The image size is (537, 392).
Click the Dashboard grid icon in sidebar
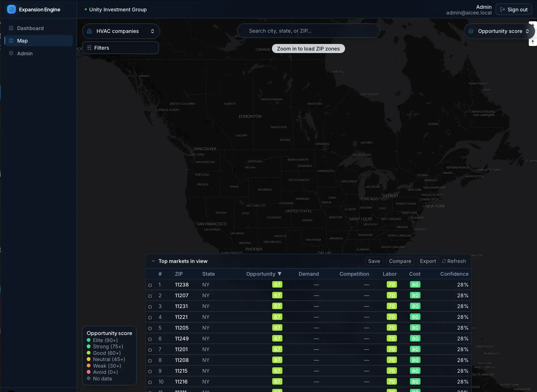11,28
